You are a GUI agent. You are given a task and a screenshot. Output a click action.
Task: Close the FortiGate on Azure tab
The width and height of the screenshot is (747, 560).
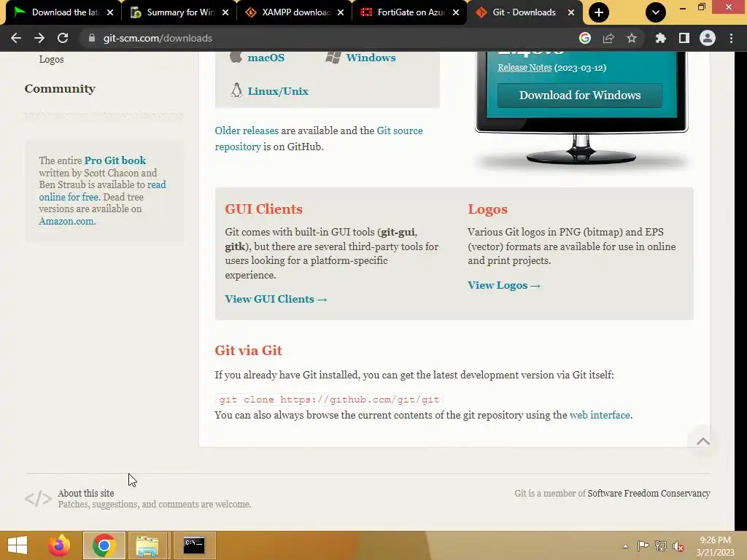pos(456,12)
